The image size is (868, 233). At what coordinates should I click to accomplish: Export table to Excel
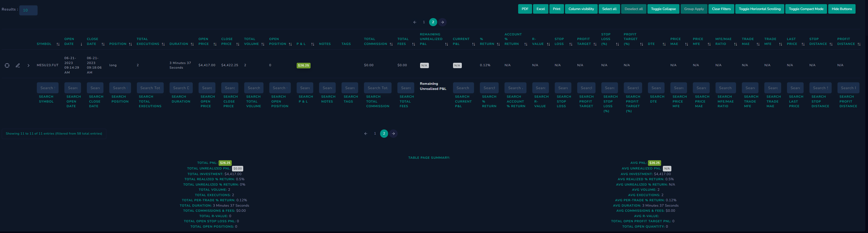[540, 9]
